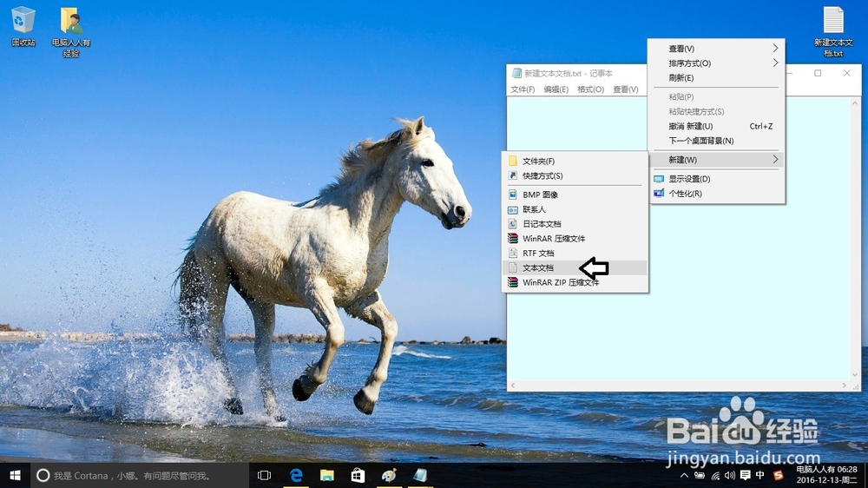Image resolution: width=868 pixels, height=488 pixels.
Task: Maximize the Notepad window
Action: click(818, 73)
